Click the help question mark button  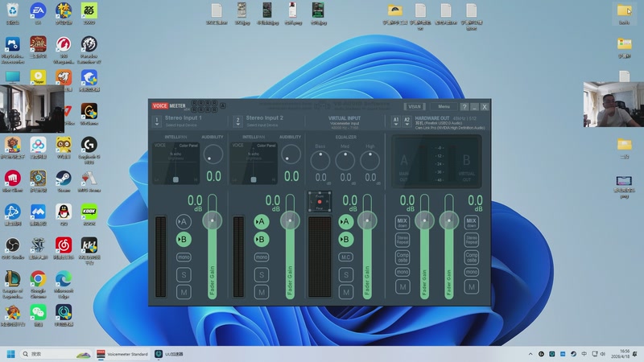[464, 106]
